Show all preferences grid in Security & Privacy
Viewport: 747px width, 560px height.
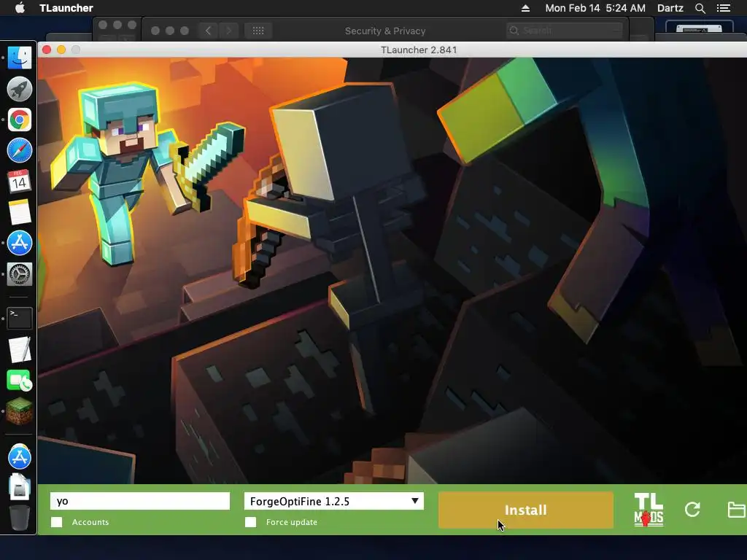coord(258,31)
